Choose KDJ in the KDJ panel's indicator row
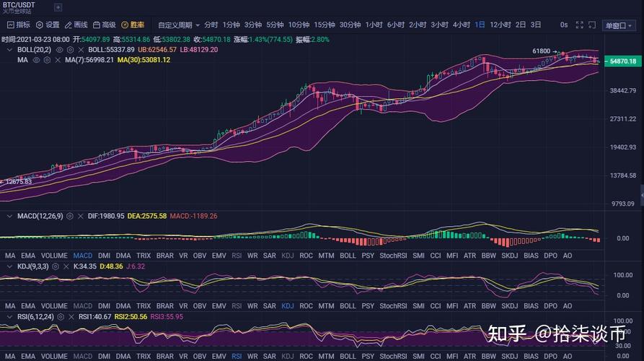This screenshot has height=361, width=644. click(x=288, y=306)
